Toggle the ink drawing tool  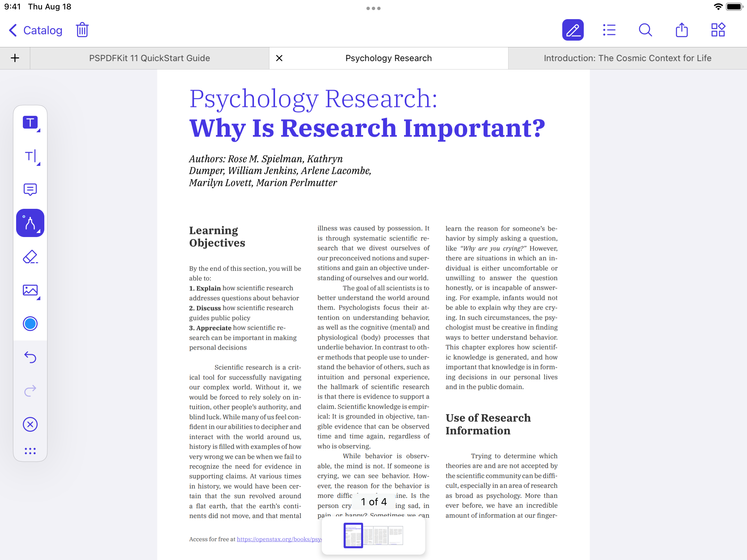click(30, 223)
